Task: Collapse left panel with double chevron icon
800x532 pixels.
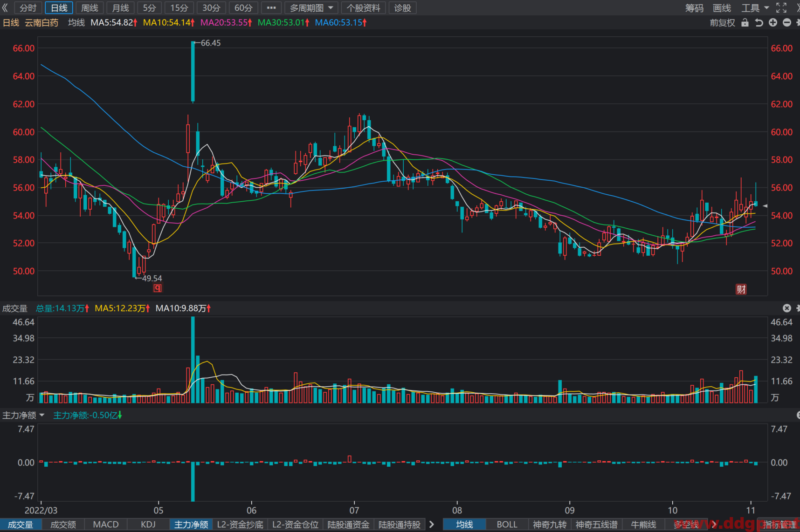Action: (x=5, y=8)
